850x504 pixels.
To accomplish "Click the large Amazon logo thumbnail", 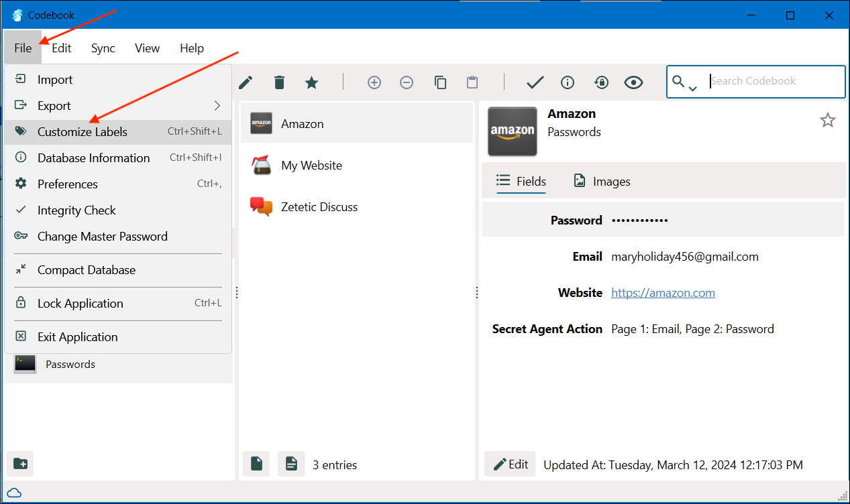I will pos(513,131).
